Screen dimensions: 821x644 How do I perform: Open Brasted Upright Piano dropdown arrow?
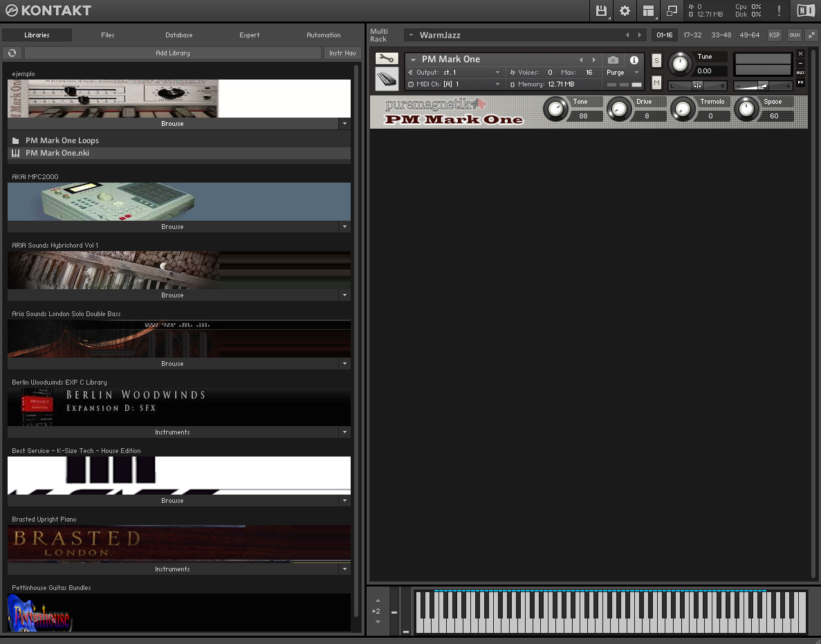tap(344, 569)
